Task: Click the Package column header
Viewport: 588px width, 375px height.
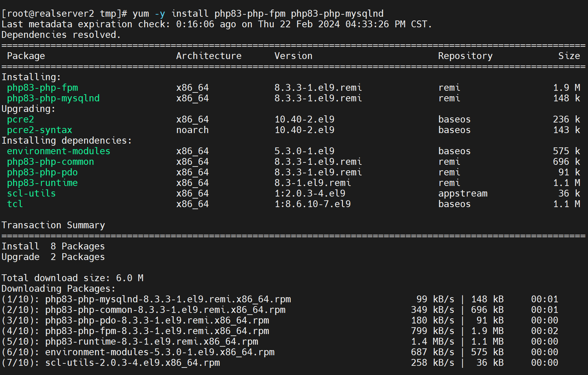Action: click(26, 56)
